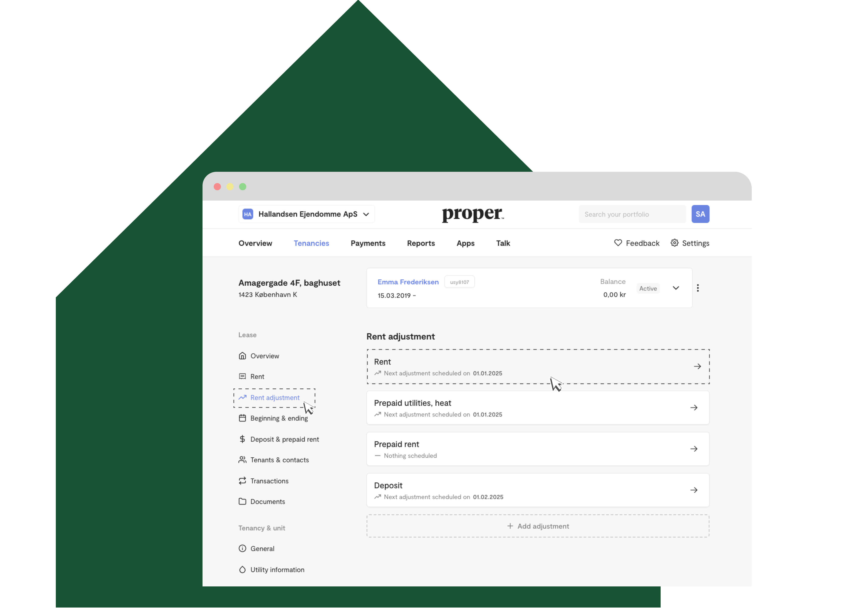The height and width of the screenshot is (608, 868).
Task: Open Beginning & ending in the sidebar
Action: [x=279, y=418]
